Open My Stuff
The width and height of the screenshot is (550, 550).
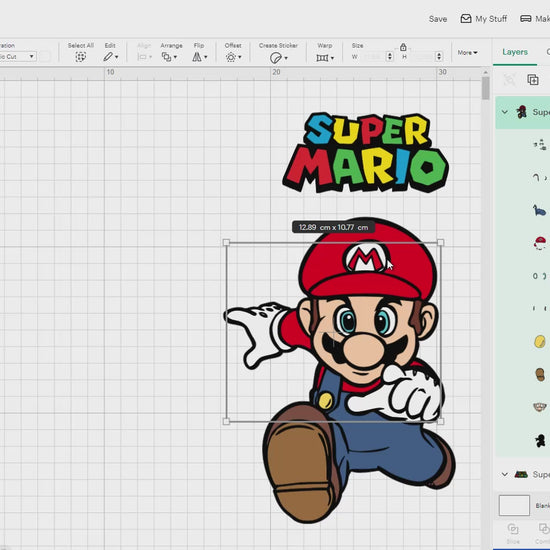coord(484,19)
